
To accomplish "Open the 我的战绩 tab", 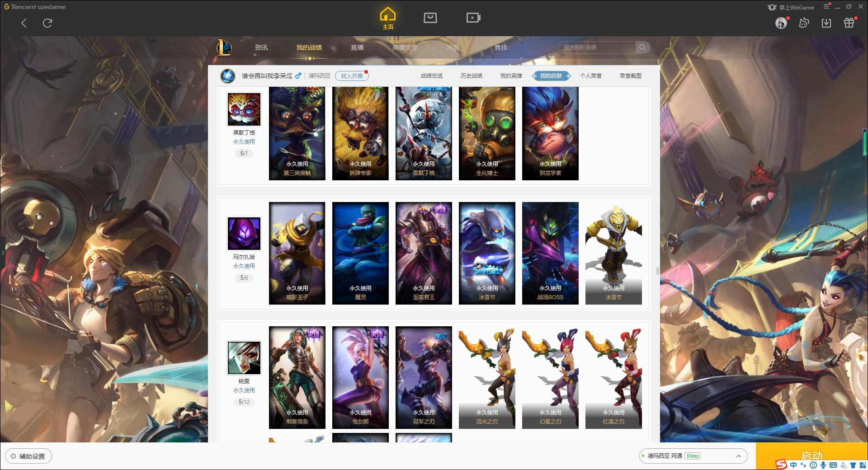I will 309,47.
